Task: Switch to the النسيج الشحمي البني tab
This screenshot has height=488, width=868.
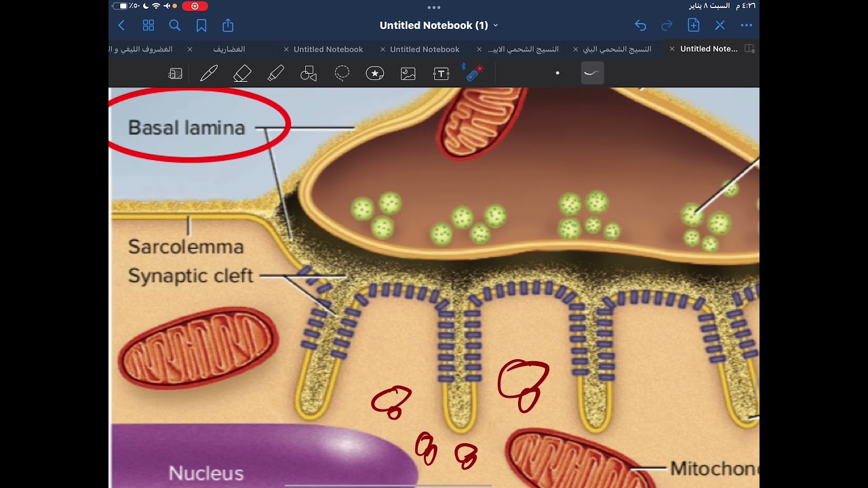Action: click(x=617, y=49)
